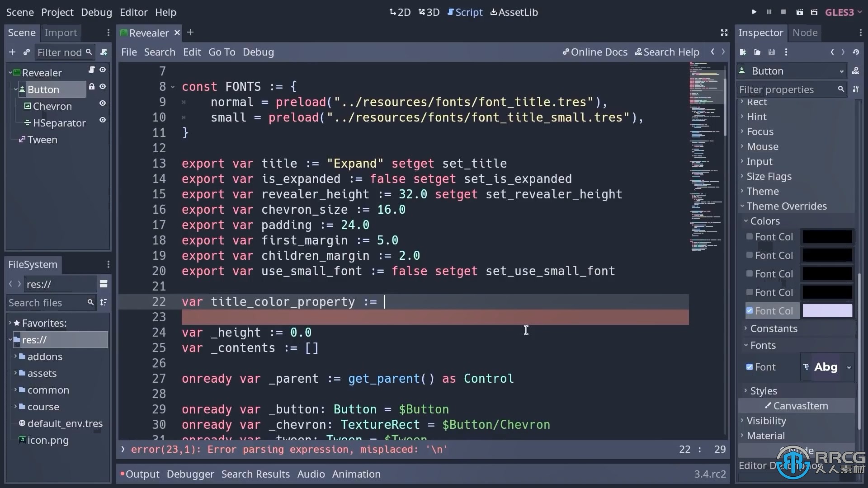Image resolution: width=868 pixels, height=488 pixels.
Task: Click the Online Docs button
Action: coord(595,52)
